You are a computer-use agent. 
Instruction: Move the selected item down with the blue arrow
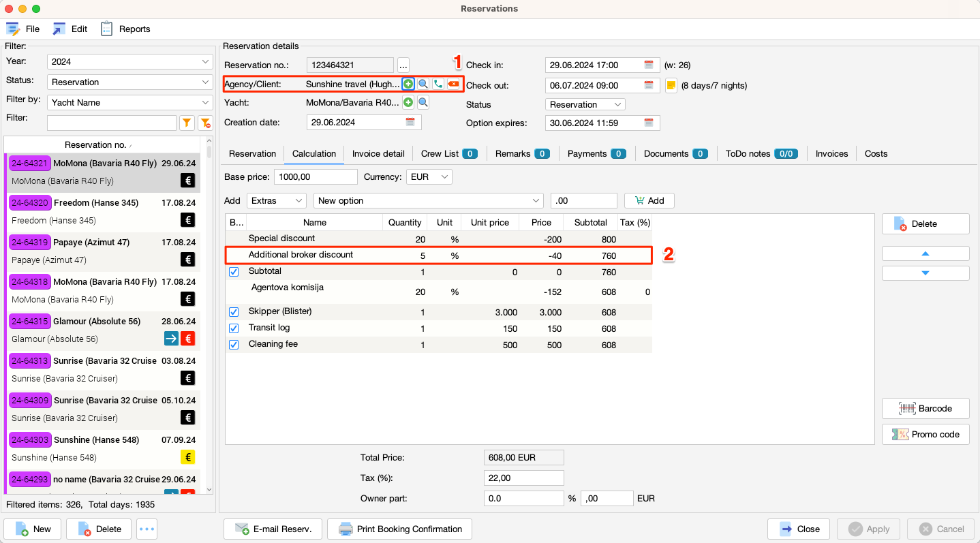tap(925, 273)
